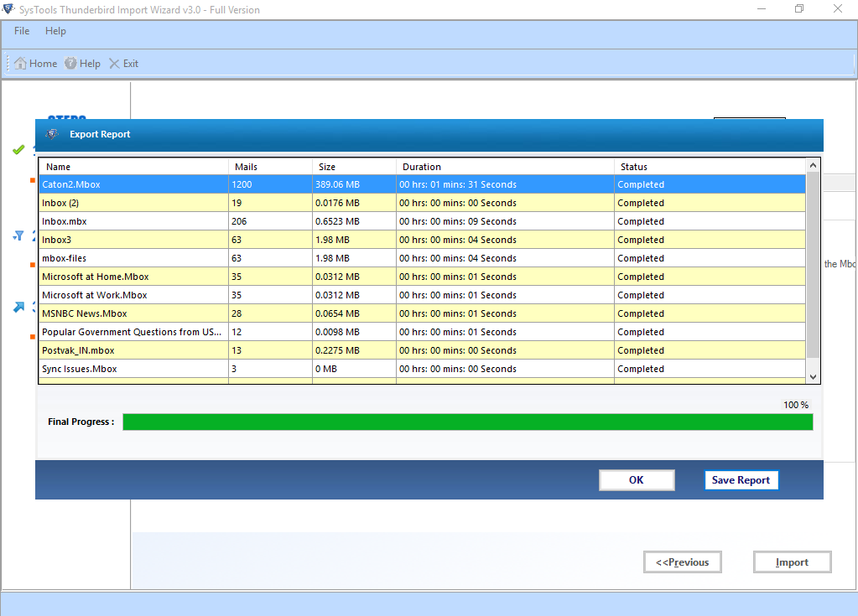Click the Duration column header
The image size is (858, 616).
point(505,167)
